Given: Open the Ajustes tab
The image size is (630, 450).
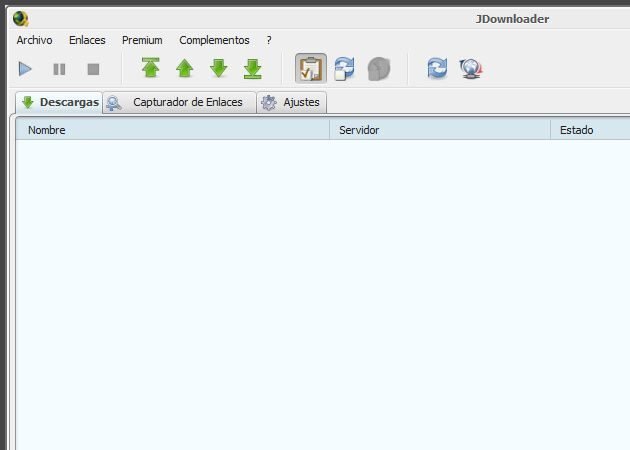Looking at the screenshot, I should point(291,102).
